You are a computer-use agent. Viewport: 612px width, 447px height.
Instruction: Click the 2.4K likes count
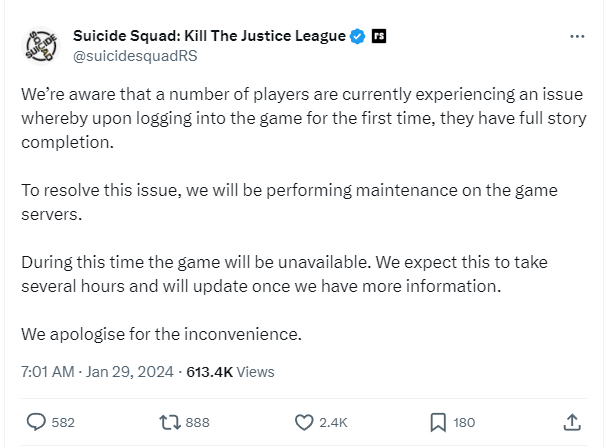pyautogui.click(x=333, y=422)
